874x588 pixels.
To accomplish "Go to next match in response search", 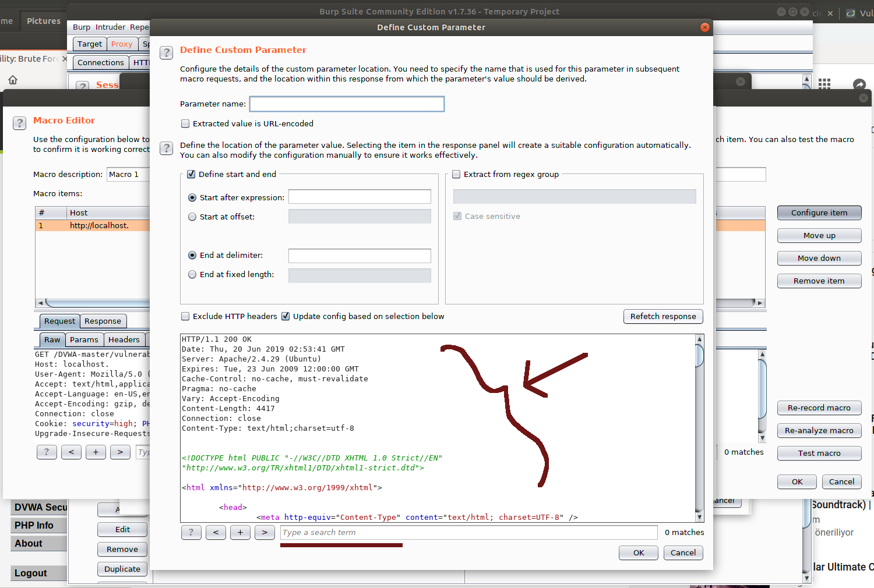I will 265,532.
